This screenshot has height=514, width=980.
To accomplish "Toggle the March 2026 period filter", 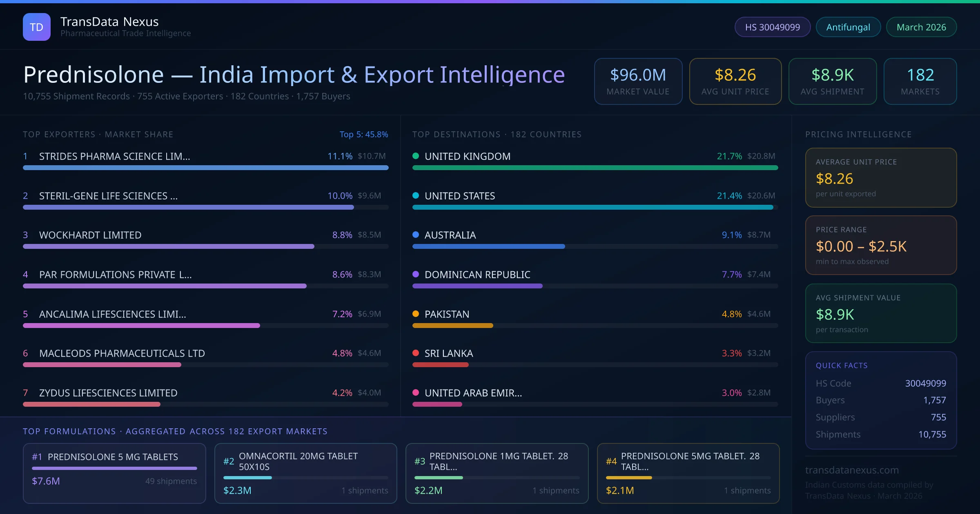I will click(921, 27).
